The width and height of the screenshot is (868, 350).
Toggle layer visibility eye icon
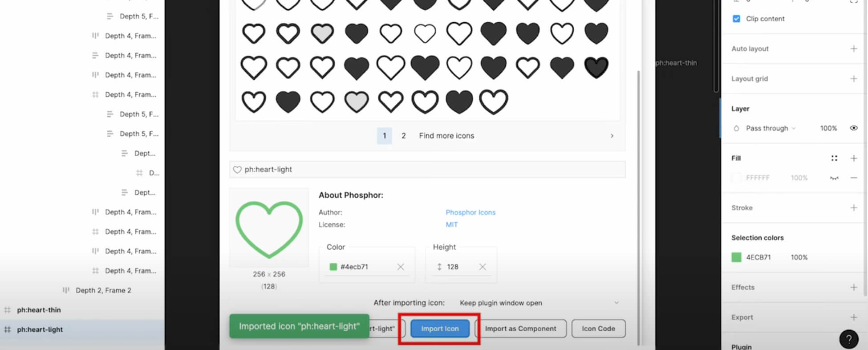click(853, 128)
